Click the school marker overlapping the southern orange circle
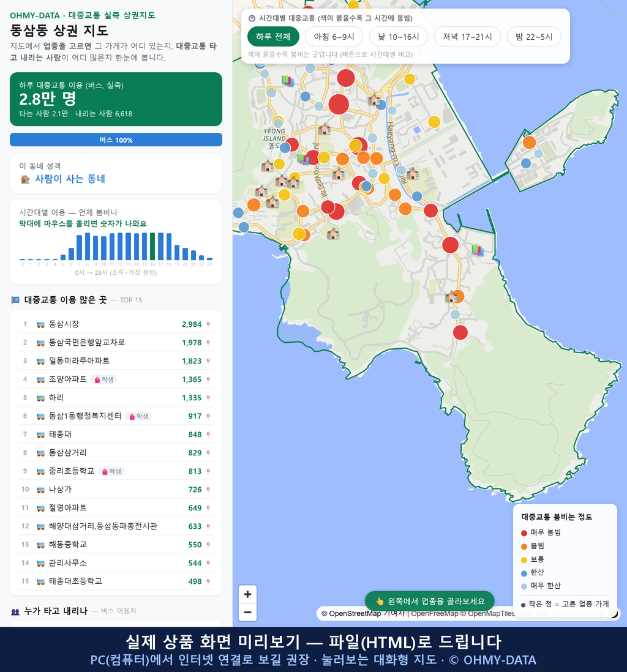The width and height of the screenshot is (627, 672). [450, 297]
